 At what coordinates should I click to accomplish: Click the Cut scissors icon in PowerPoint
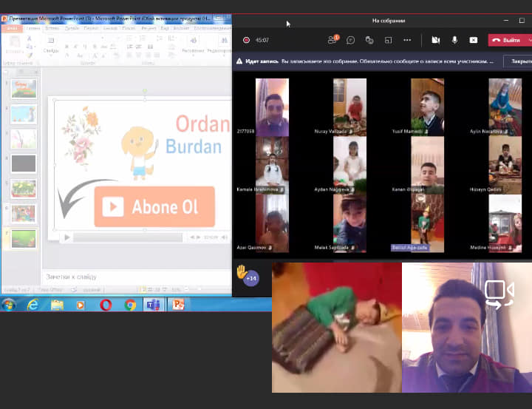pos(30,38)
